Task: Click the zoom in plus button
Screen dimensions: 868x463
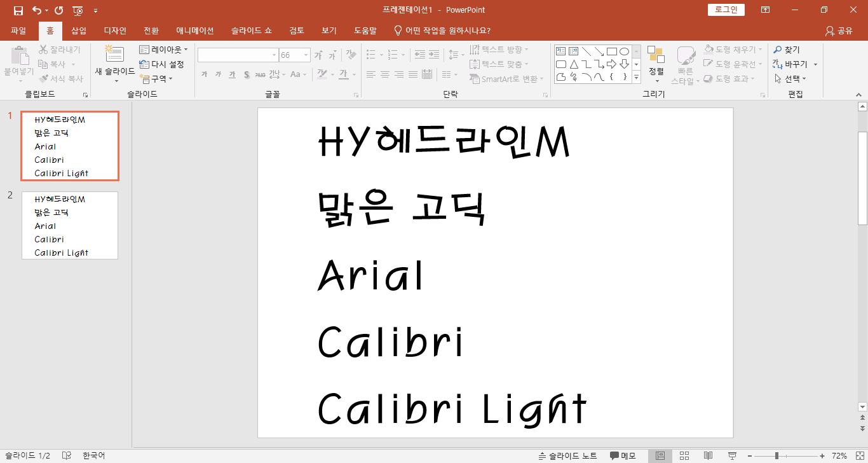Action: [822, 456]
